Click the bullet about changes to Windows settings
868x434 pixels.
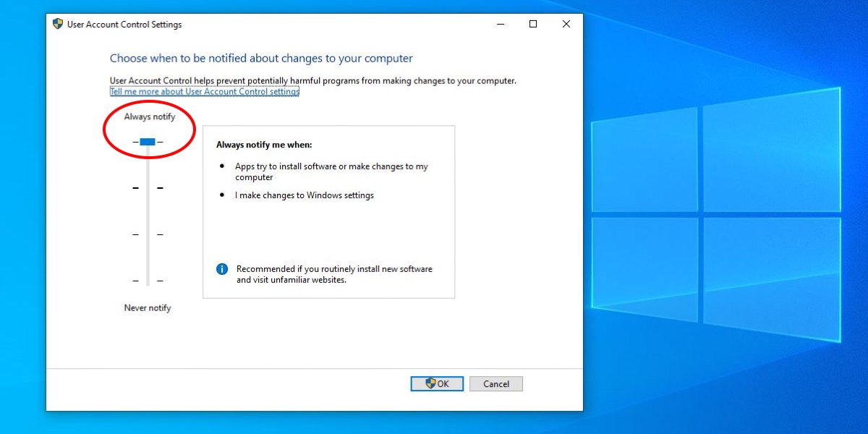coord(305,195)
